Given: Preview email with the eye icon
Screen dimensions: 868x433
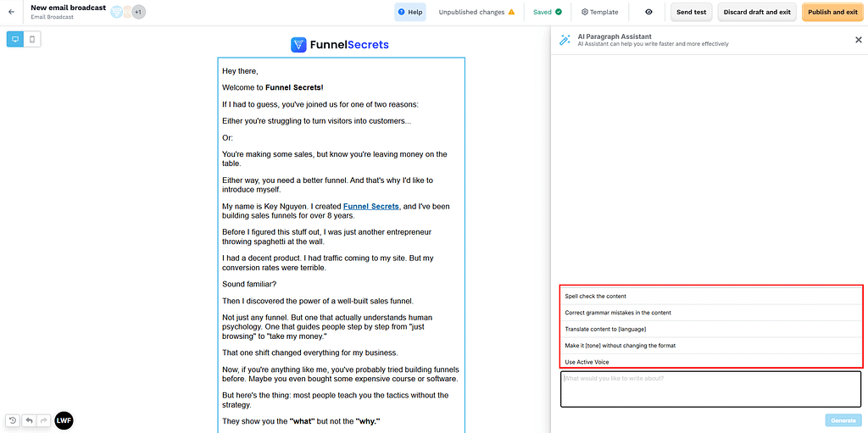Looking at the screenshot, I should click(648, 12).
